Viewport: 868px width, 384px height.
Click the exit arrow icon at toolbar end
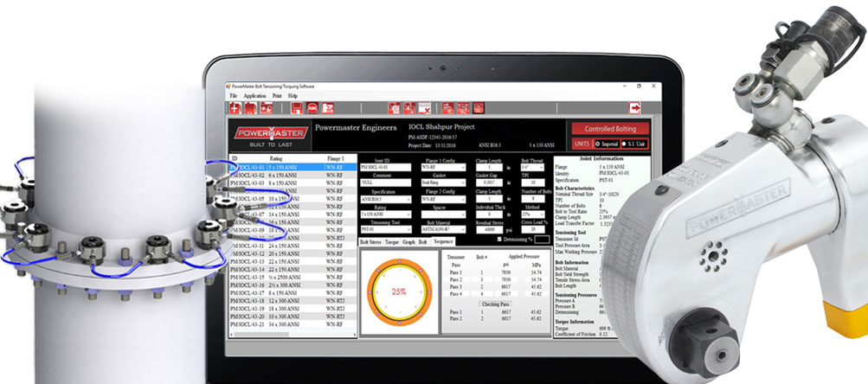[x=635, y=108]
